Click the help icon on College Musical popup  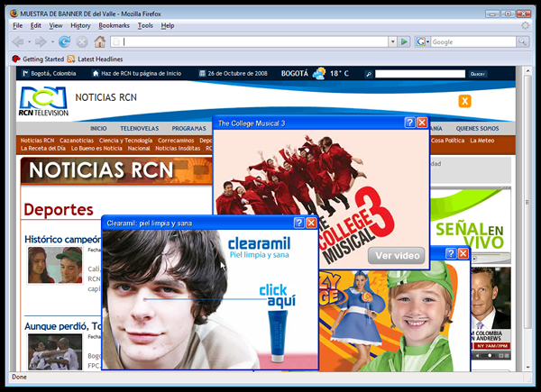click(x=409, y=123)
